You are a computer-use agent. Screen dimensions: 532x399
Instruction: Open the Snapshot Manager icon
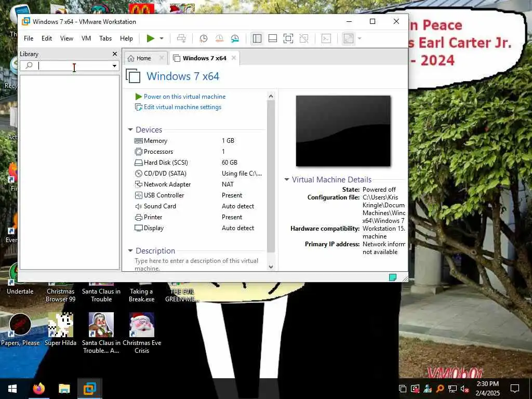tap(235, 38)
